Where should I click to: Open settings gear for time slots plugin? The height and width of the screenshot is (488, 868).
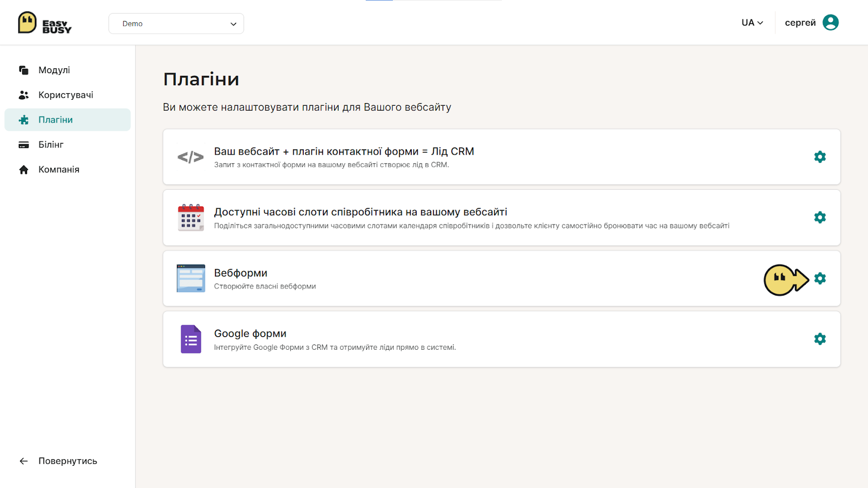pyautogui.click(x=820, y=217)
